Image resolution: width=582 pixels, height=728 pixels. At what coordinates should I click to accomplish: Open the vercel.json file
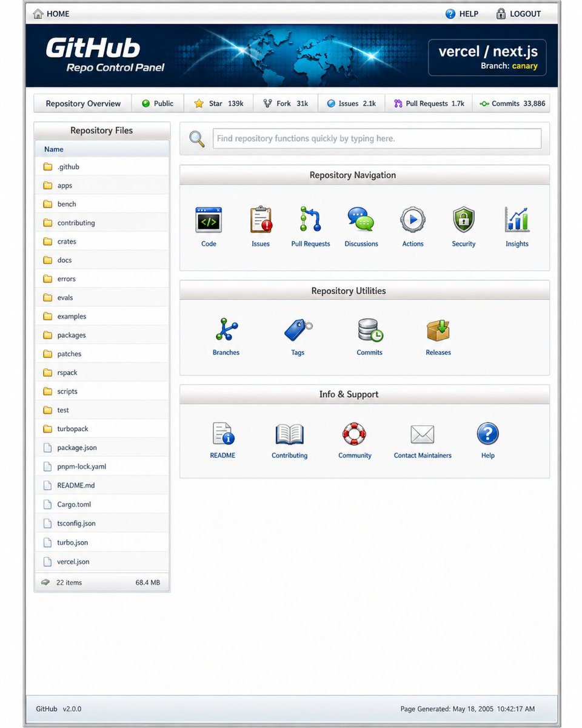coord(102,562)
